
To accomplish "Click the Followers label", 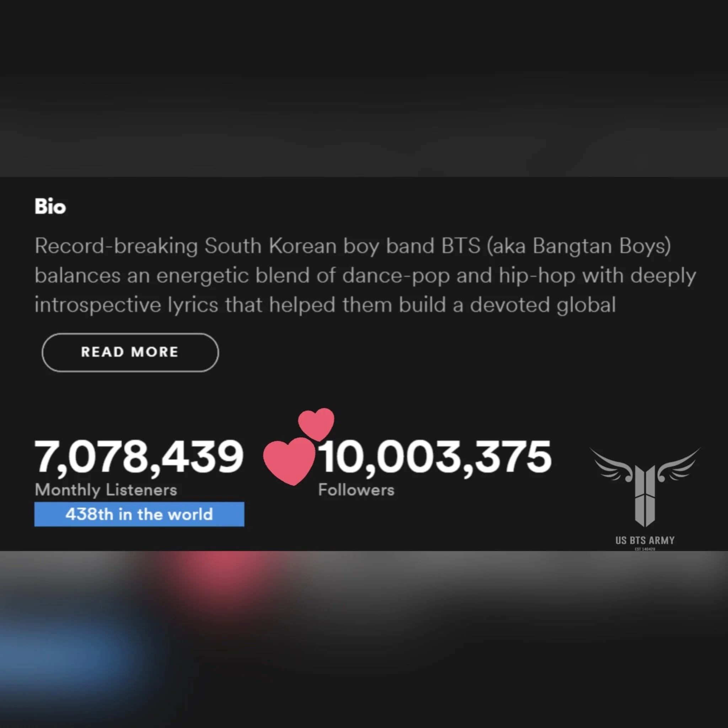I will (x=357, y=490).
